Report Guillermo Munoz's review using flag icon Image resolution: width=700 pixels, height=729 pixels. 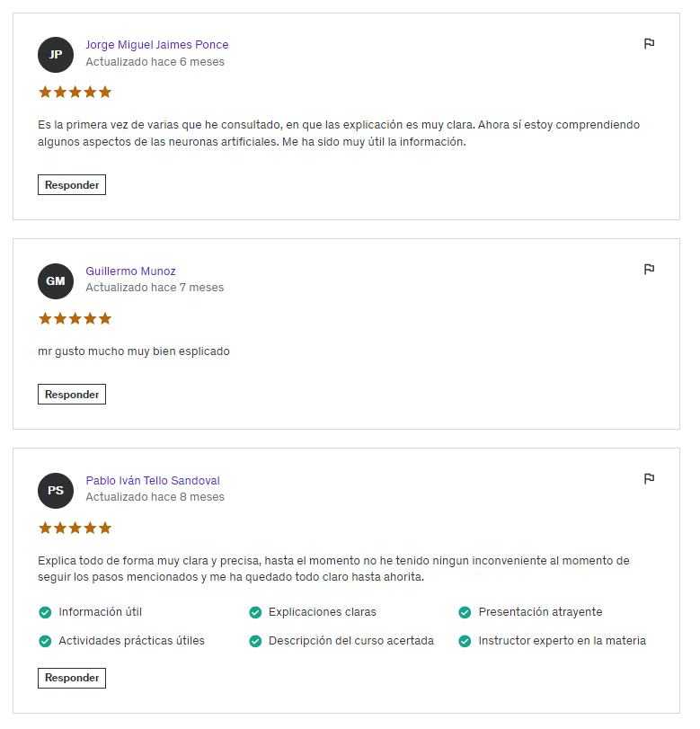[x=649, y=270]
